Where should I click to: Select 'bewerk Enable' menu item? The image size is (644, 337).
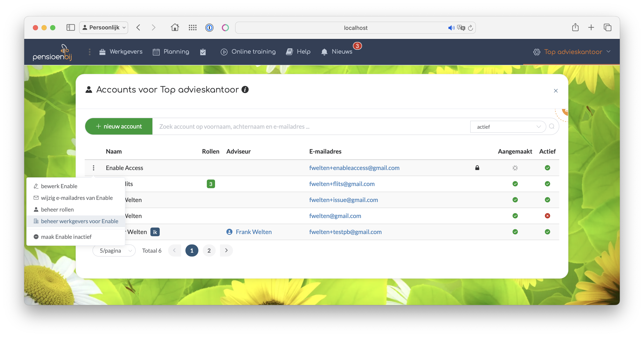(x=75, y=186)
